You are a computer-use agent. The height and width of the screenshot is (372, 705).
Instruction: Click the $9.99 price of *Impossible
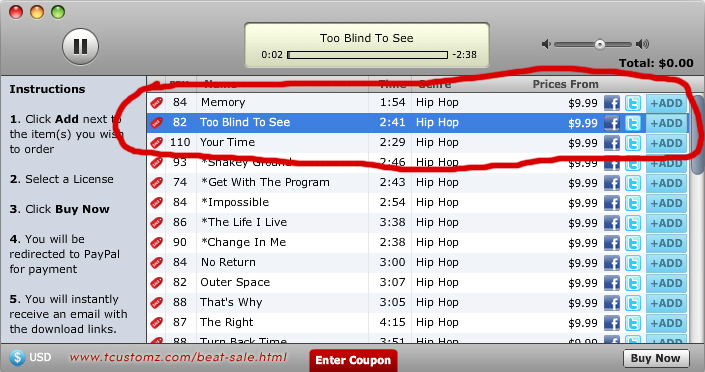583,203
